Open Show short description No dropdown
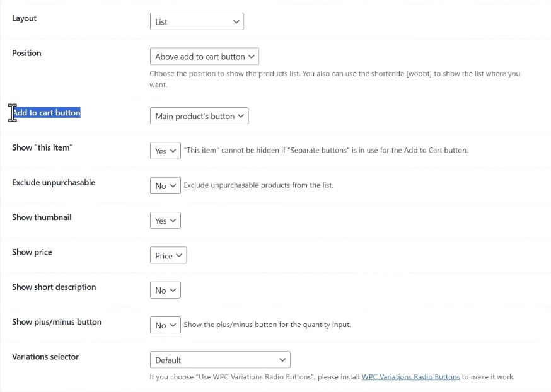This screenshot has width=551, height=392. [165, 290]
